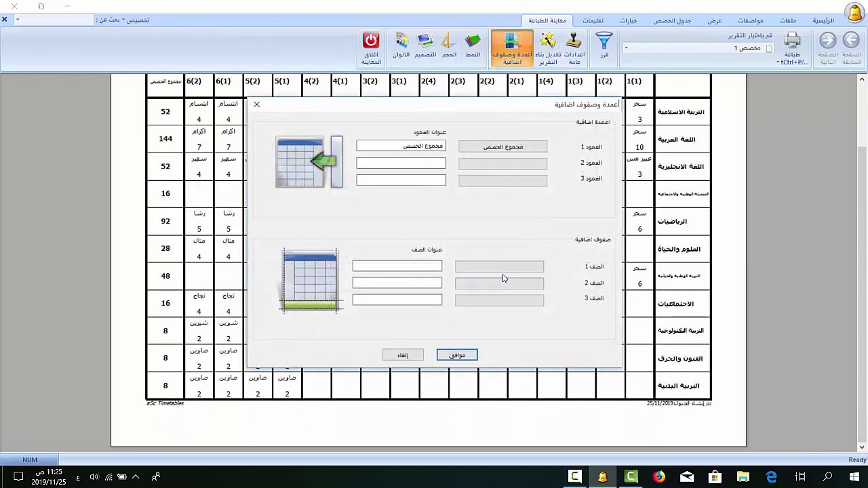
Task: Open Microsoft Edge from taskbar
Action: click(x=771, y=476)
